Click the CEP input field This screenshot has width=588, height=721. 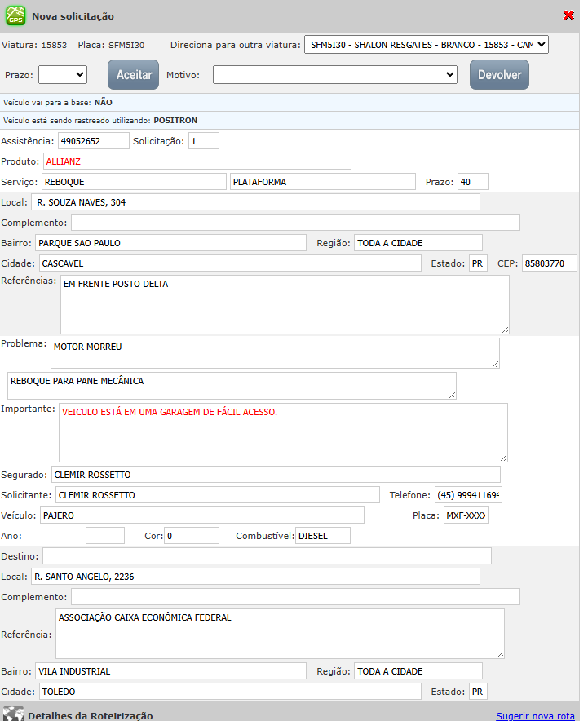point(549,263)
